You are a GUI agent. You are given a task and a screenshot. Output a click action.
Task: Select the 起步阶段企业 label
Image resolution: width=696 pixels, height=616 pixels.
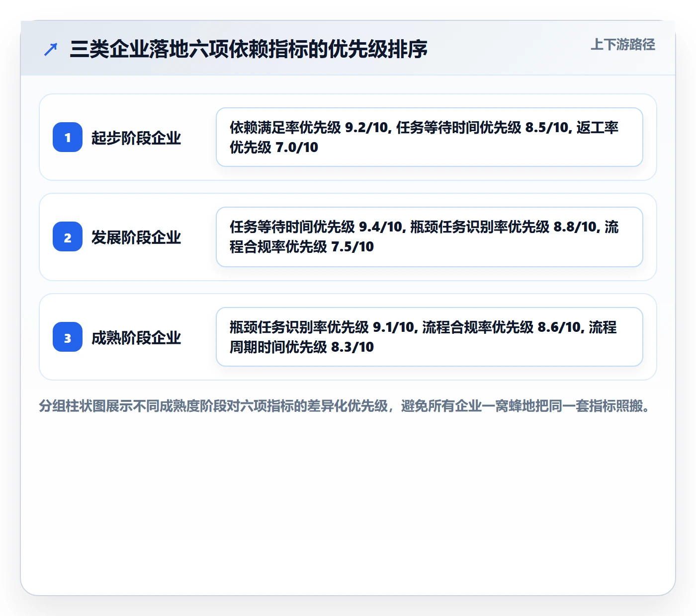click(136, 138)
